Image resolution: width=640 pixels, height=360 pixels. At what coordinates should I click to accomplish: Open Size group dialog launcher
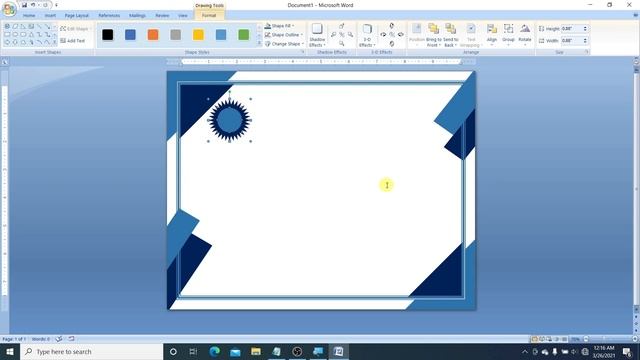(x=587, y=52)
